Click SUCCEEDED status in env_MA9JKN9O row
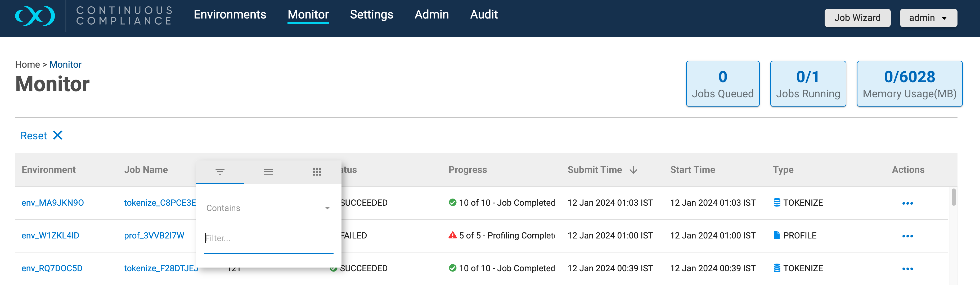This screenshot has height=285, width=980. point(364,203)
